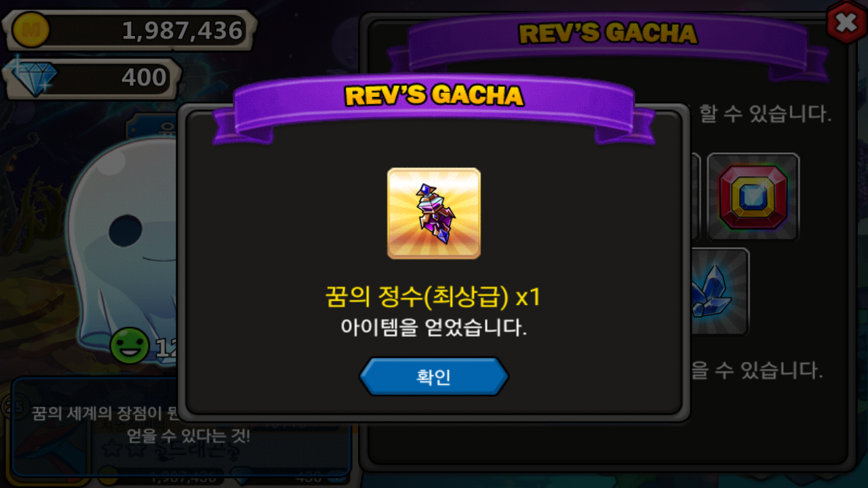Tap the blue crystal shard icon

[719, 291]
